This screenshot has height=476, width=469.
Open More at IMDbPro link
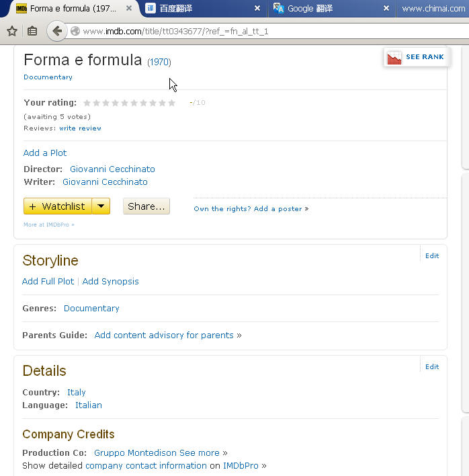(48, 225)
